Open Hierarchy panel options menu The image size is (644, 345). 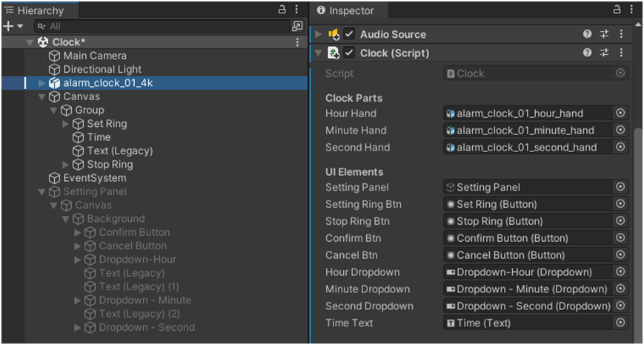tap(296, 10)
